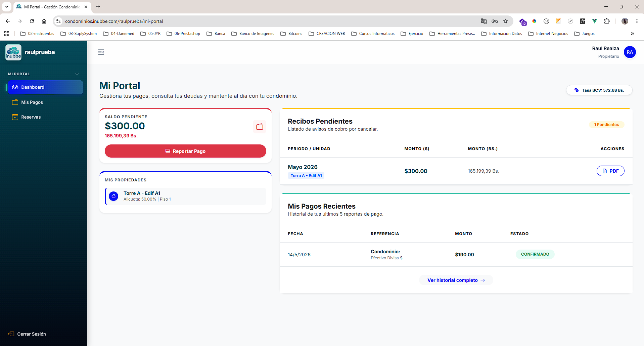Download the Mayo 2026 PDF receipt
Viewport: 644px width, 346px height.
[x=610, y=171]
